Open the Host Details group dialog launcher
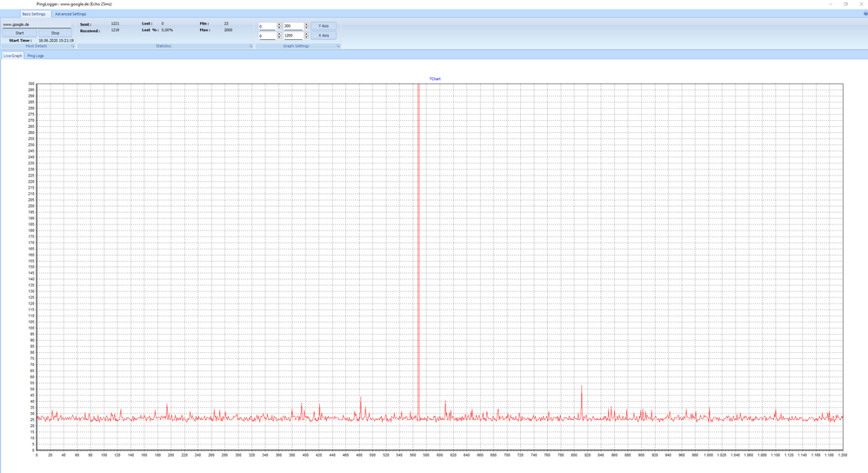868x473 pixels. pos(72,46)
